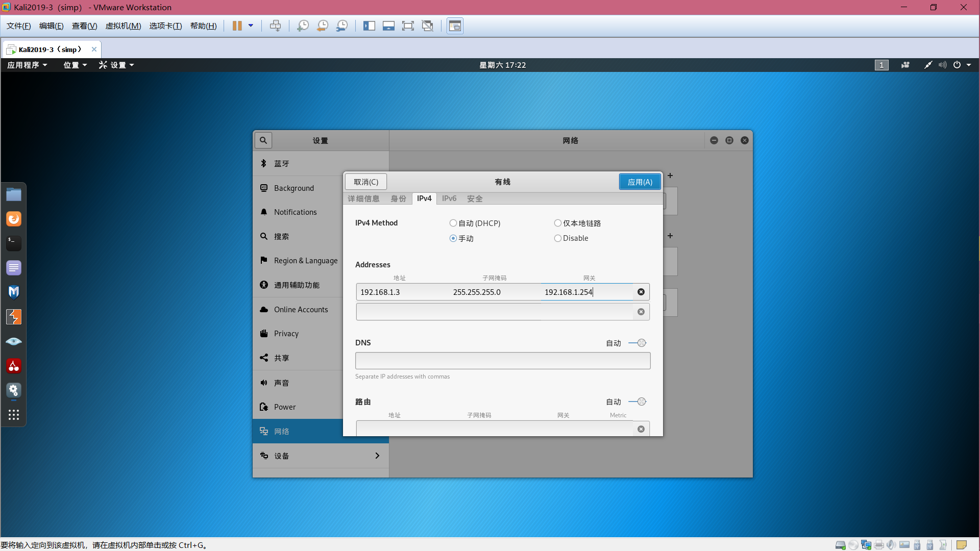Toggle the DNS 自动 switch
The height and width of the screenshot is (551, 980).
click(x=638, y=343)
